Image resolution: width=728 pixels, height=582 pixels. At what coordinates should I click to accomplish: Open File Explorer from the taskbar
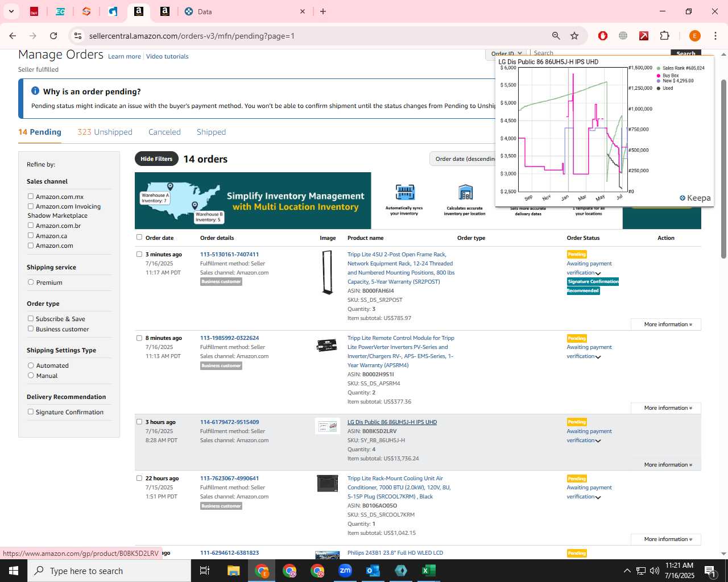click(x=233, y=571)
